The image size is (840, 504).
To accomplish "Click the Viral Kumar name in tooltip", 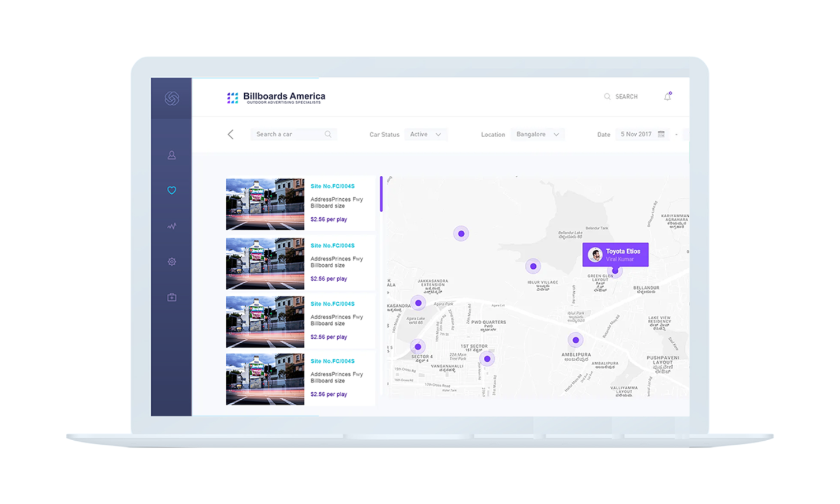I will pos(619,259).
